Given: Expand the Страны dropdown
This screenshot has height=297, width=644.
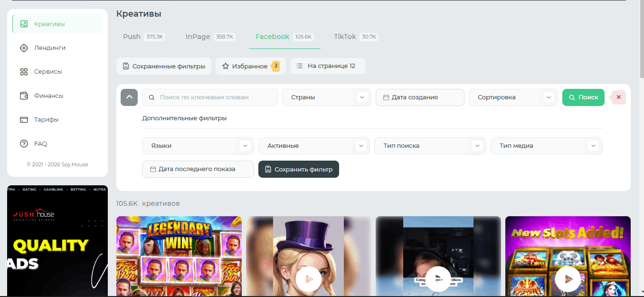Looking at the screenshot, I should pos(362,97).
